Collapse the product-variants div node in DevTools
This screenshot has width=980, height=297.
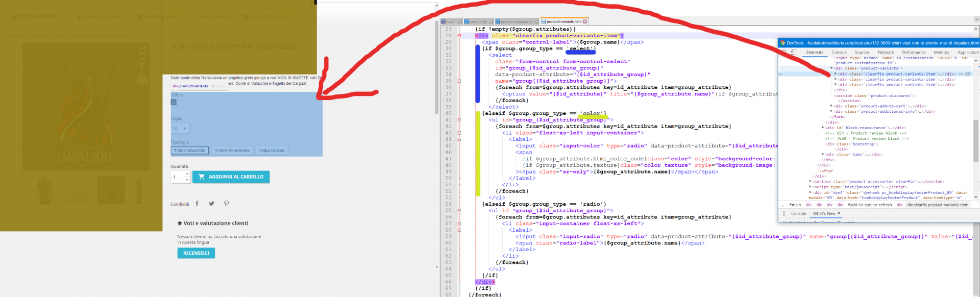[x=831, y=68]
